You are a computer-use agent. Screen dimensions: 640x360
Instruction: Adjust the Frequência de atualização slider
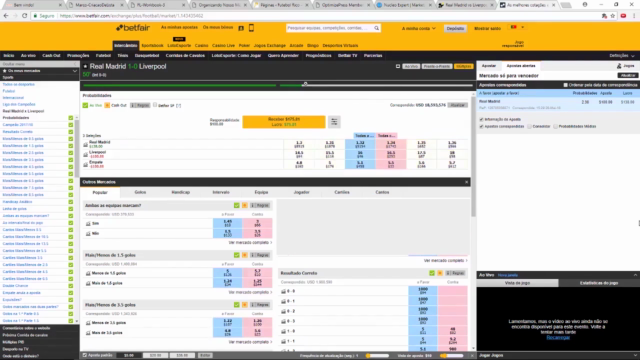[377, 356]
